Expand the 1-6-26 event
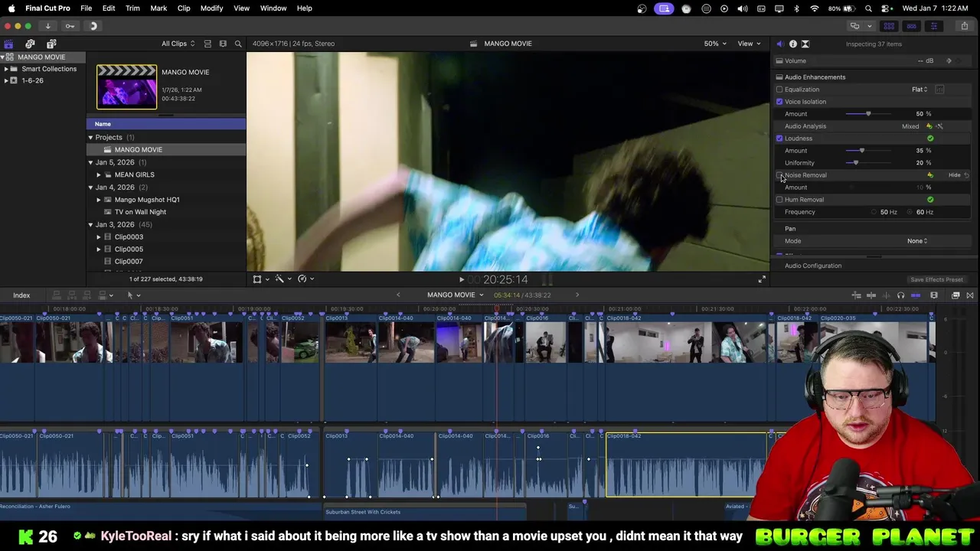Image resolution: width=980 pixels, height=551 pixels. [x=6, y=80]
